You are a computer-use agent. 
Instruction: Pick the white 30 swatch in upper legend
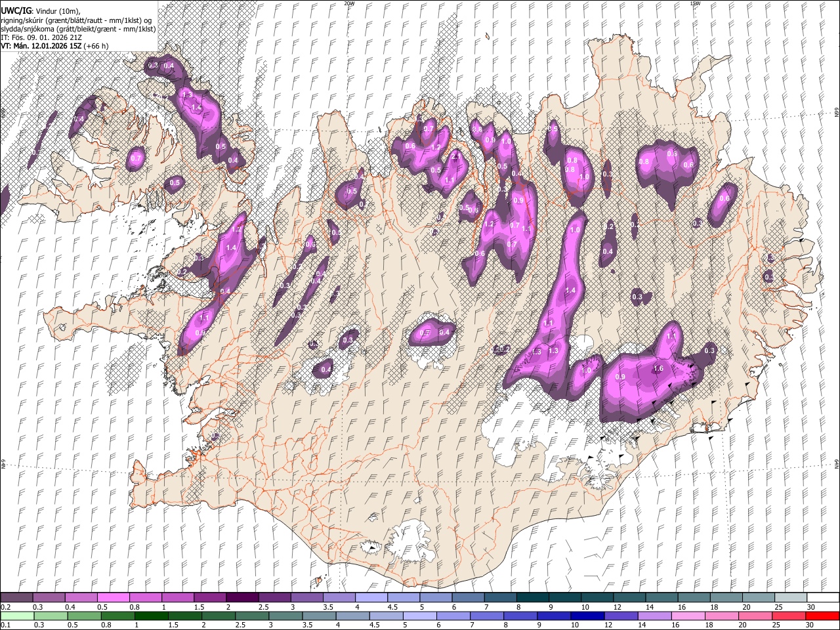click(x=822, y=597)
